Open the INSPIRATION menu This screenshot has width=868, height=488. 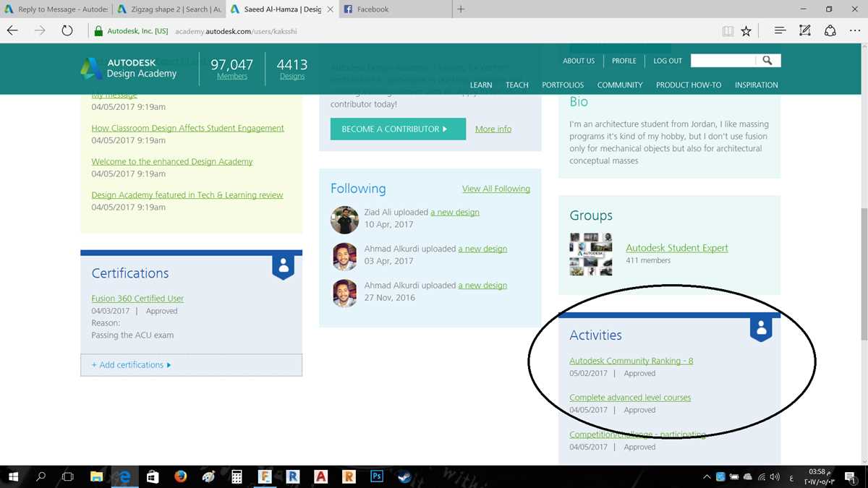click(x=757, y=85)
